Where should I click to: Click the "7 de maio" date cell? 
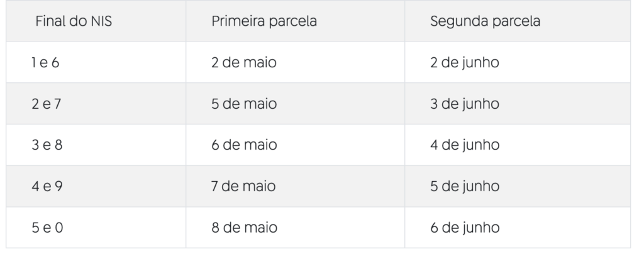click(x=243, y=187)
